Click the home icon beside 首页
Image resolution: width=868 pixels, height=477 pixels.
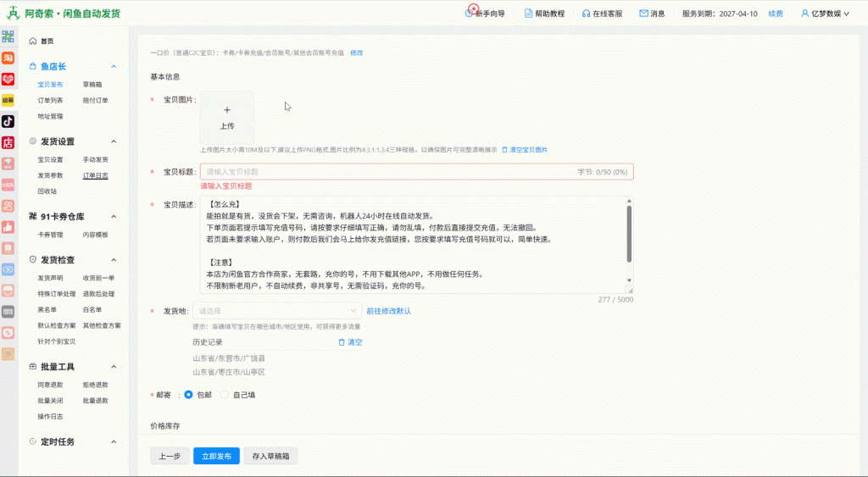tap(33, 41)
